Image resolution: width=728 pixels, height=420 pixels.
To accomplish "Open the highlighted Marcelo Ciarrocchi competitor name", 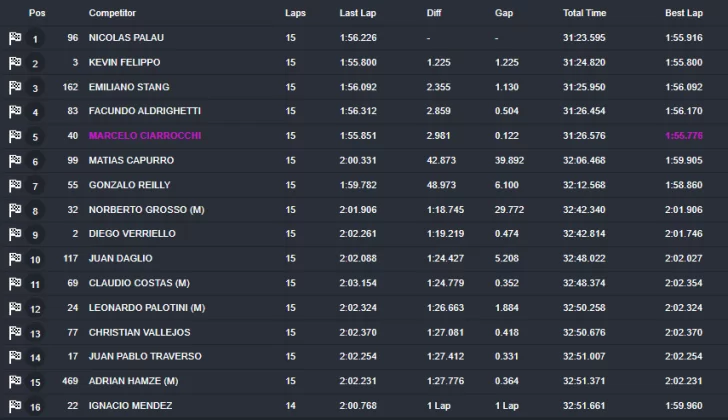I will click(145, 136).
